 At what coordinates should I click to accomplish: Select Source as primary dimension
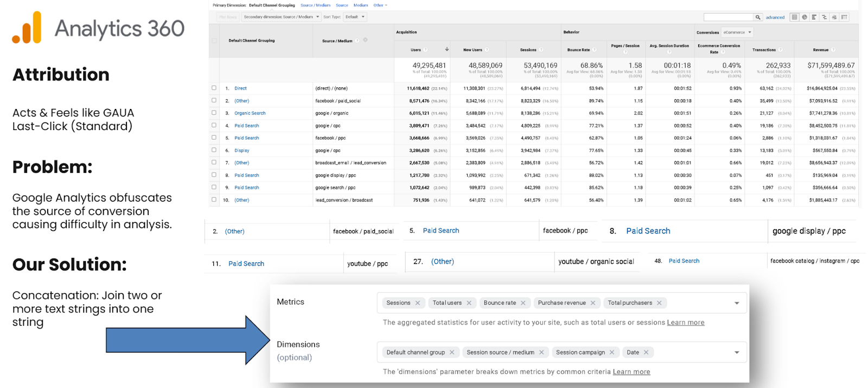click(342, 5)
